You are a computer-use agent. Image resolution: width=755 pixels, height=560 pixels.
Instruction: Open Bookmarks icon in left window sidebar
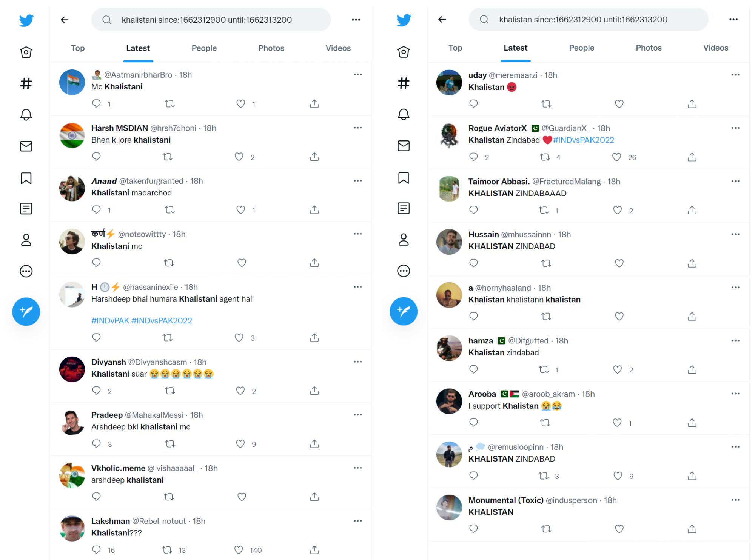pyautogui.click(x=26, y=178)
